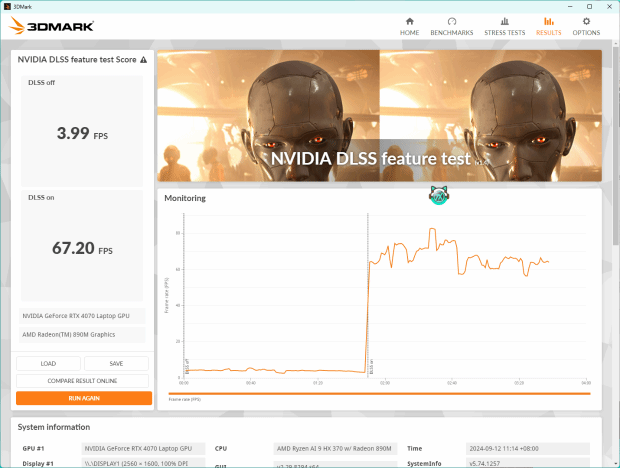Click the NVIDIA DLSS feature test banner image
The image size is (620, 468).
(x=380, y=115)
